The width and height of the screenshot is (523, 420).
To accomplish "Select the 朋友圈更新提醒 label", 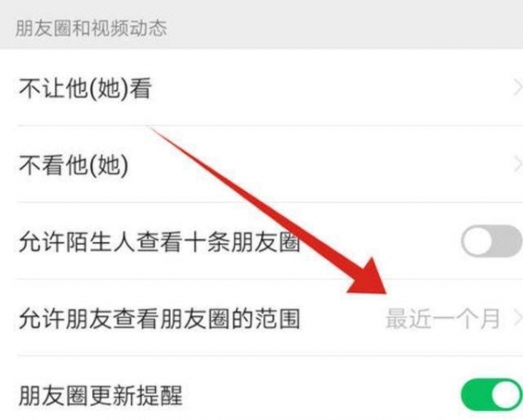I will (101, 396).
